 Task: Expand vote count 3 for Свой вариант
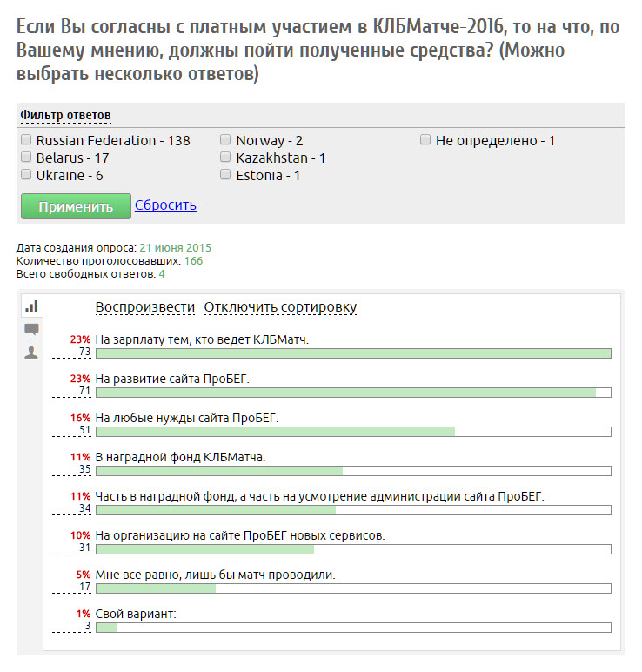(x=88, y=626)
